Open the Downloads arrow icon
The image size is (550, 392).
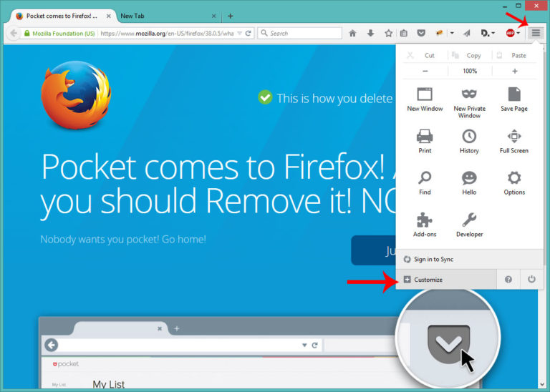pyautogui.click(x=370, y=34)
